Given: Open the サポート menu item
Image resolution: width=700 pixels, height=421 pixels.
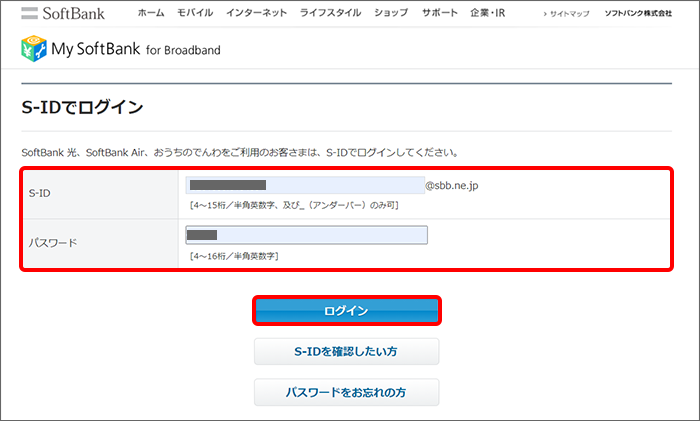Looking at the screenshot, I should (x=440, y=13).
